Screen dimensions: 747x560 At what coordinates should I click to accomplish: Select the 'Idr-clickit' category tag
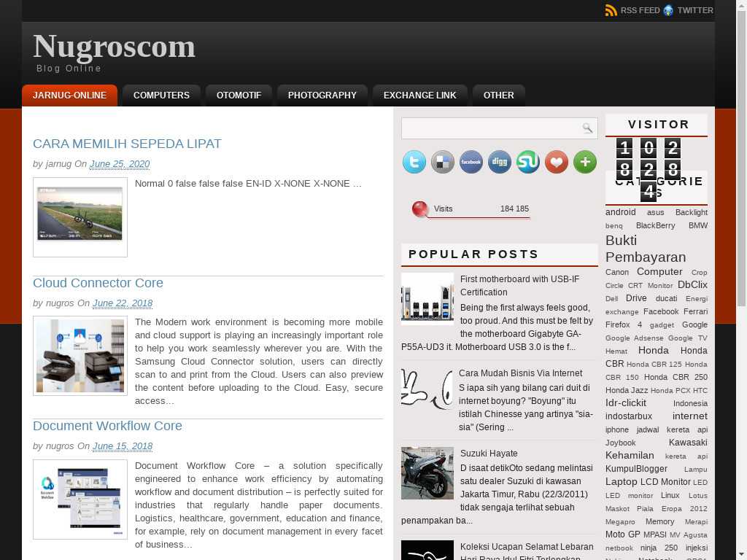626,402
